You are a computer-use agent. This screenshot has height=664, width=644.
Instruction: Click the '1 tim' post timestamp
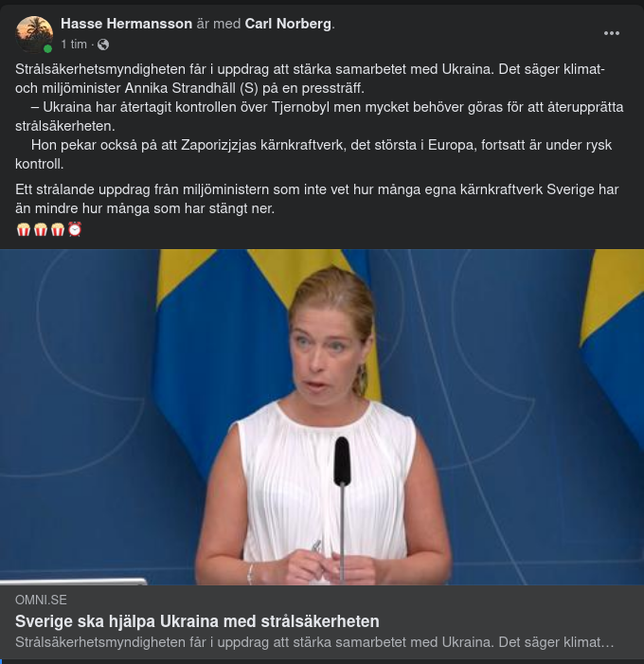74,45
